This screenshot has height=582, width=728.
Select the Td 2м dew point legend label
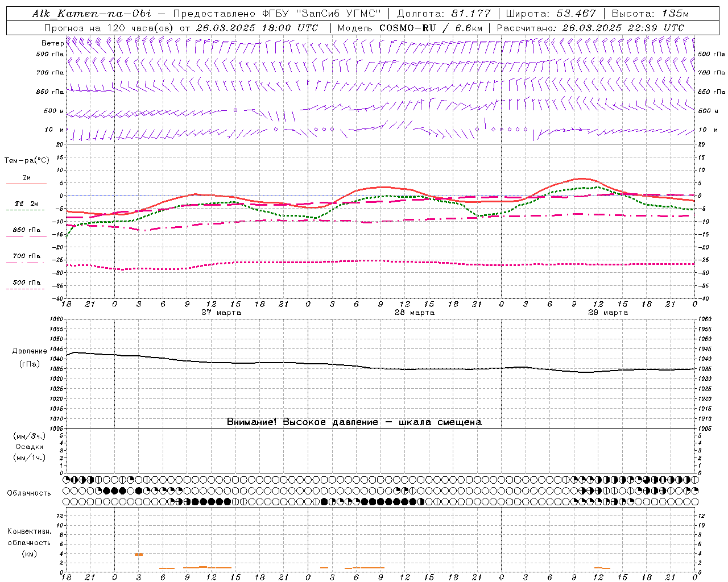coord(27,203)
